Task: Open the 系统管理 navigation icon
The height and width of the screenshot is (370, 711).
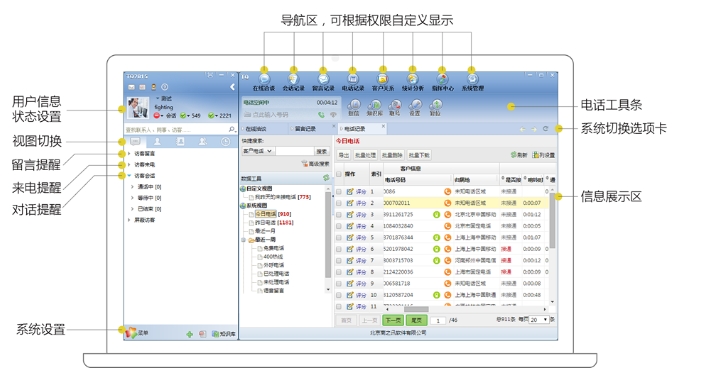Action: tap(472, 79)
